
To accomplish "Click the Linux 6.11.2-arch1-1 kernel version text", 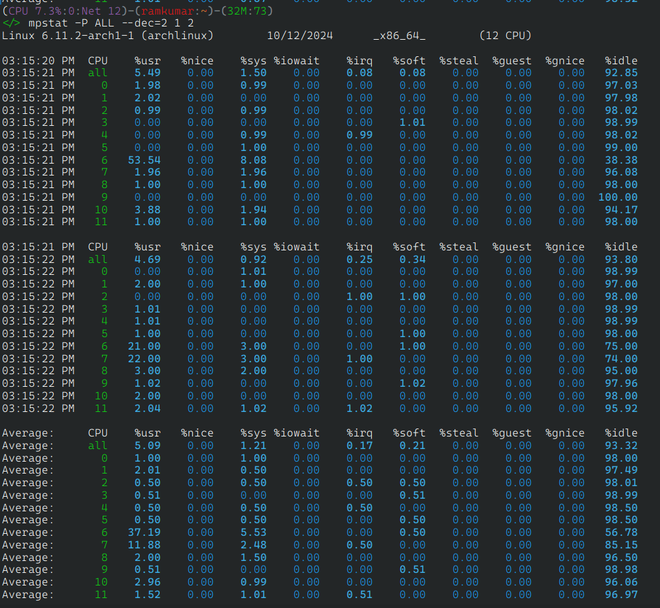I will (x=68, y=36).
